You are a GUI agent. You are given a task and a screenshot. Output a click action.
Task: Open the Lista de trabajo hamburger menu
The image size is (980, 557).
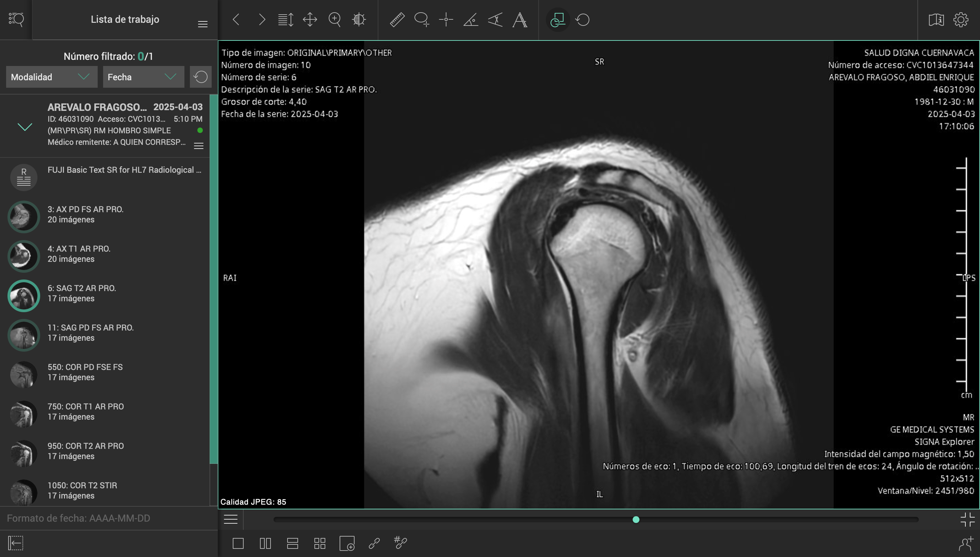coord(202,24)
